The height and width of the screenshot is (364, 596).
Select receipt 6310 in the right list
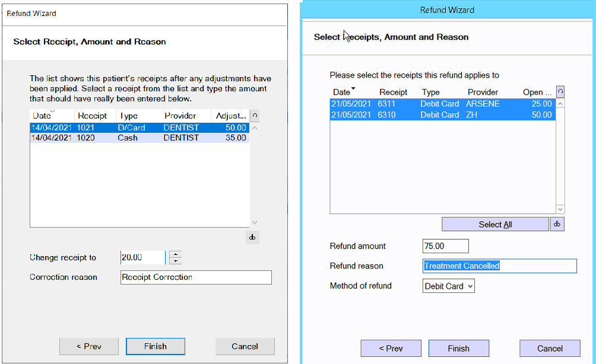tap(443, 115)
